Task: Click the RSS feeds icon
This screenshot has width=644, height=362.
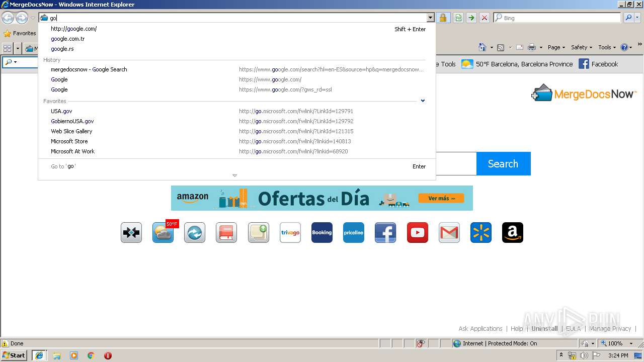Action: (x=501, y=47)
